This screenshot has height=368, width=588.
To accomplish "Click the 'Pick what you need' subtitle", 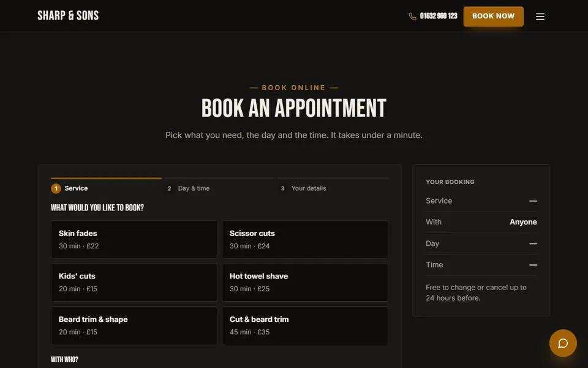I will tap(293, 135).
